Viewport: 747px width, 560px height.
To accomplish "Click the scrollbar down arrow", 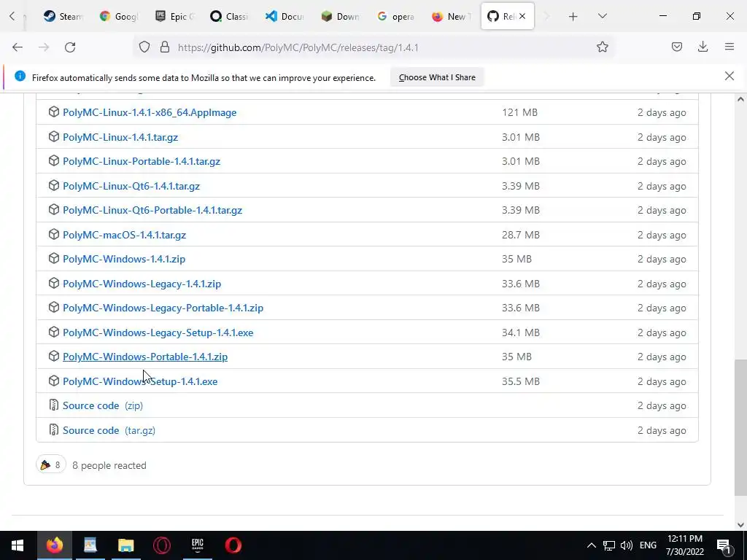I will pos(740,525).
